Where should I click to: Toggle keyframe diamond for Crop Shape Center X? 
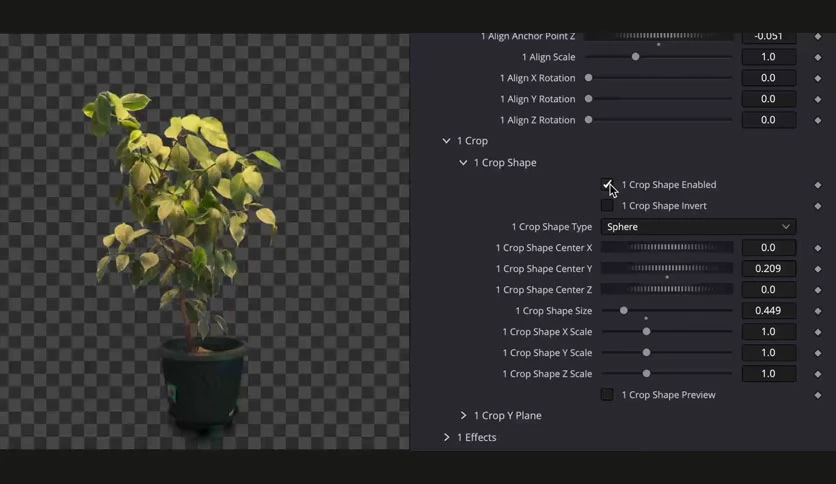[x=817, y=248]
